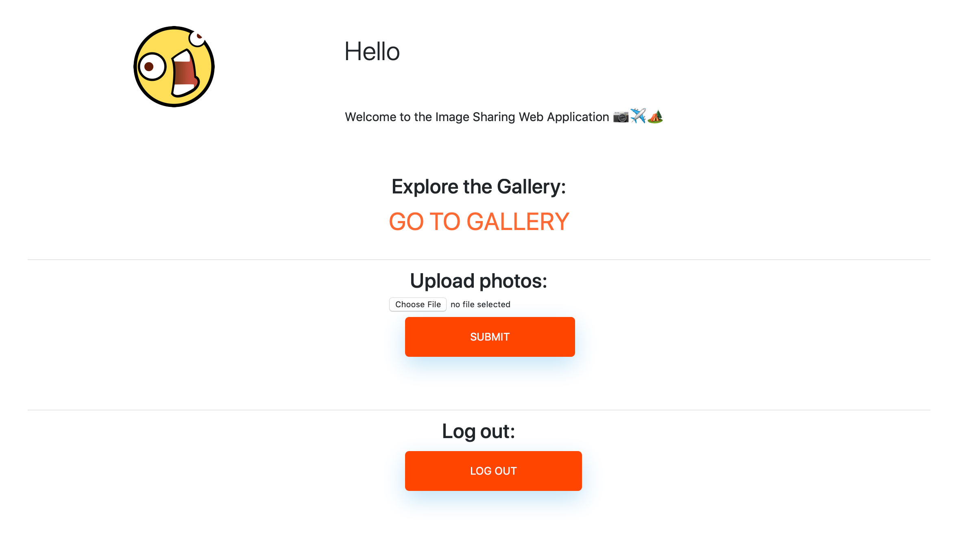
Task: Click the camera emoji after welcome text
Action: (621, 117)
